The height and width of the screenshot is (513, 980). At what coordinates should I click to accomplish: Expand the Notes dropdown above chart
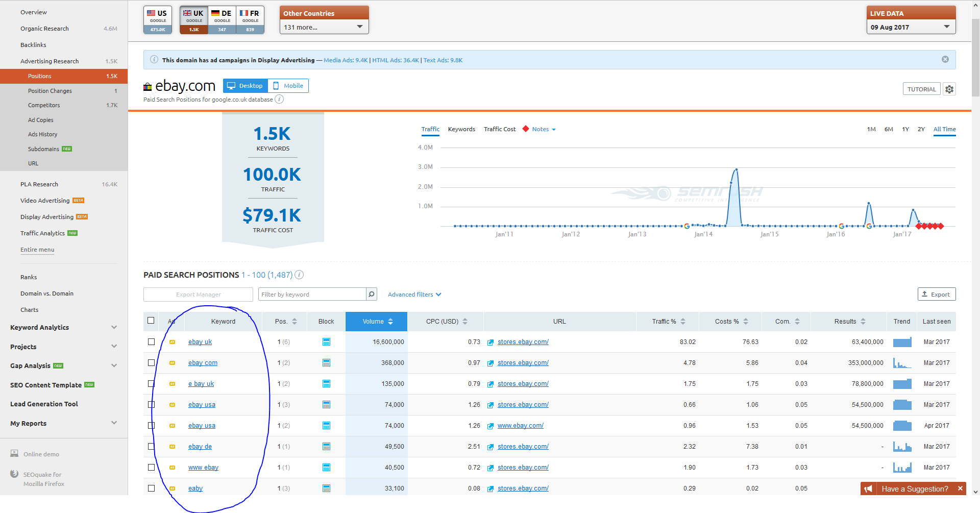tap(544, 129)
